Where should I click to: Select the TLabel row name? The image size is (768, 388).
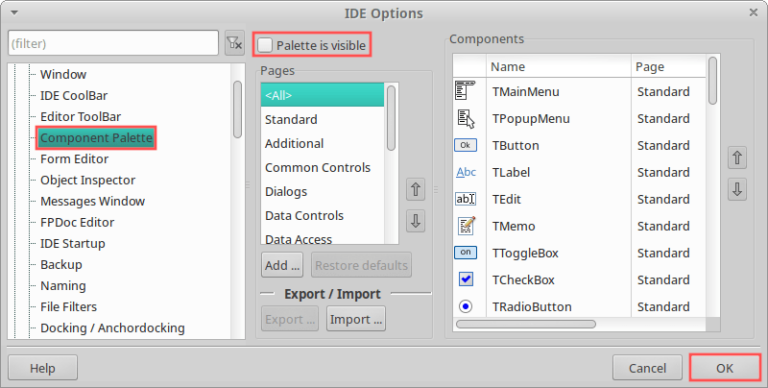pos(511,172)
